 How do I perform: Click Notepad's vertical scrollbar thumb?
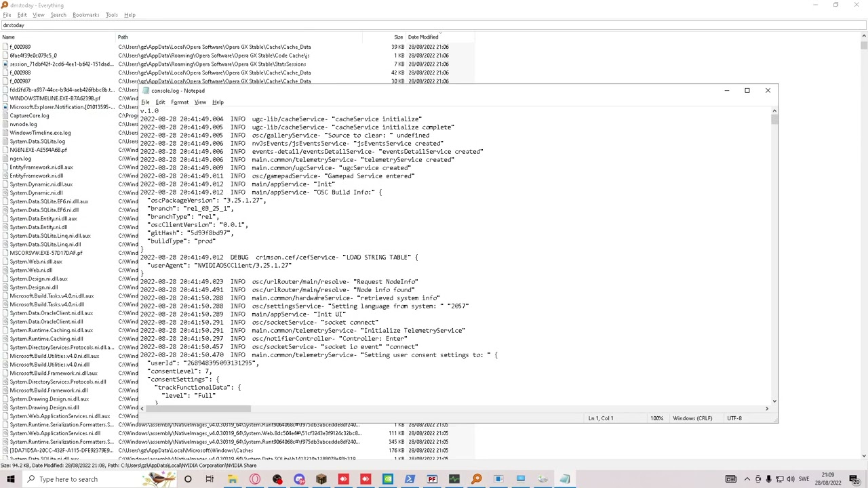(x=774, y=119)
